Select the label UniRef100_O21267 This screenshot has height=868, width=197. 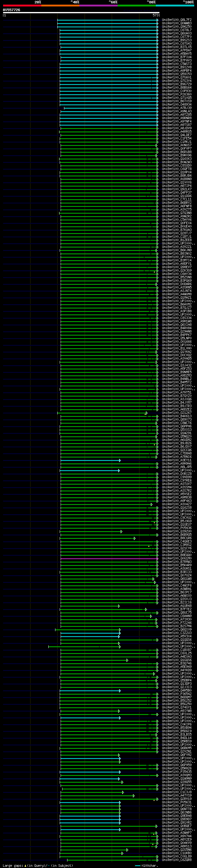coord(177,413)
